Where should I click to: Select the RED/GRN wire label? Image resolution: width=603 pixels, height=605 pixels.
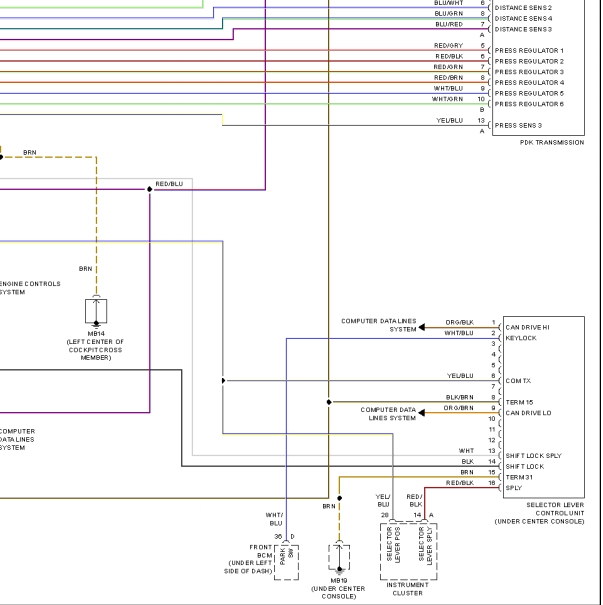tap(448, 67)
